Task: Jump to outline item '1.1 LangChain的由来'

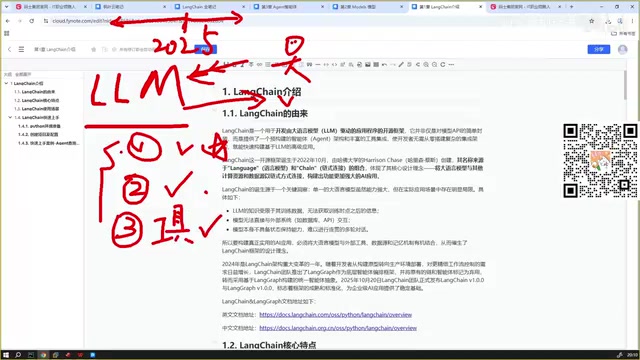Action: [35, 92]
